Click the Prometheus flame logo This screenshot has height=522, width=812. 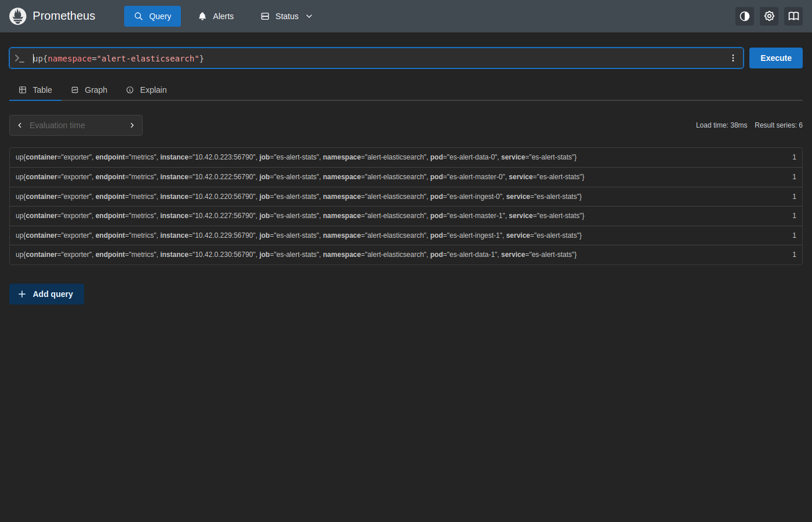click(18, 16)
